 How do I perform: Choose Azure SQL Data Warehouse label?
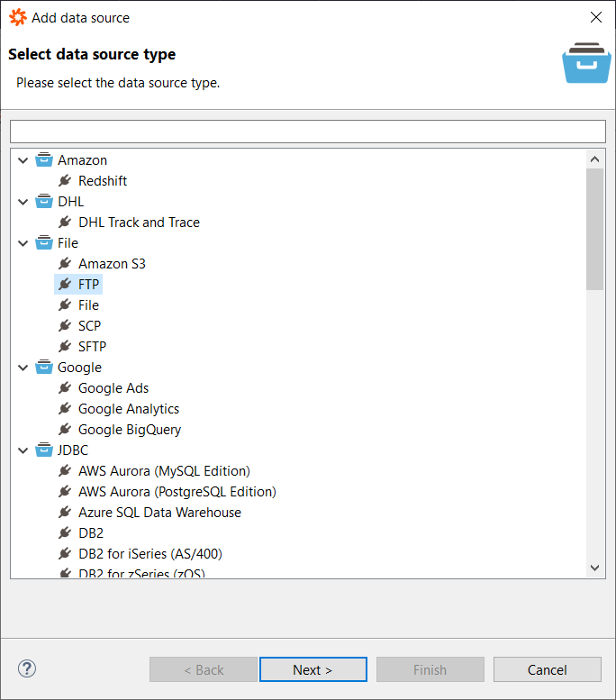click(159, 513)
